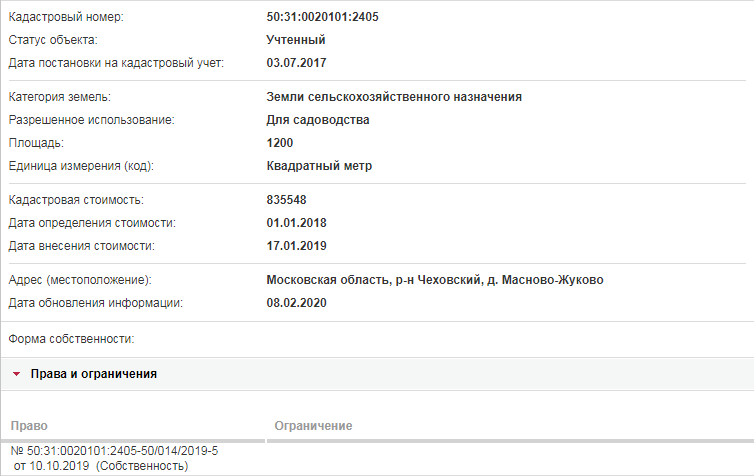Image resolution: width=754 pixels, height=476 pixels.
Task: Click ownership record № 50:31:0020101:2405-50/014/2019-5
Action: 114,451
